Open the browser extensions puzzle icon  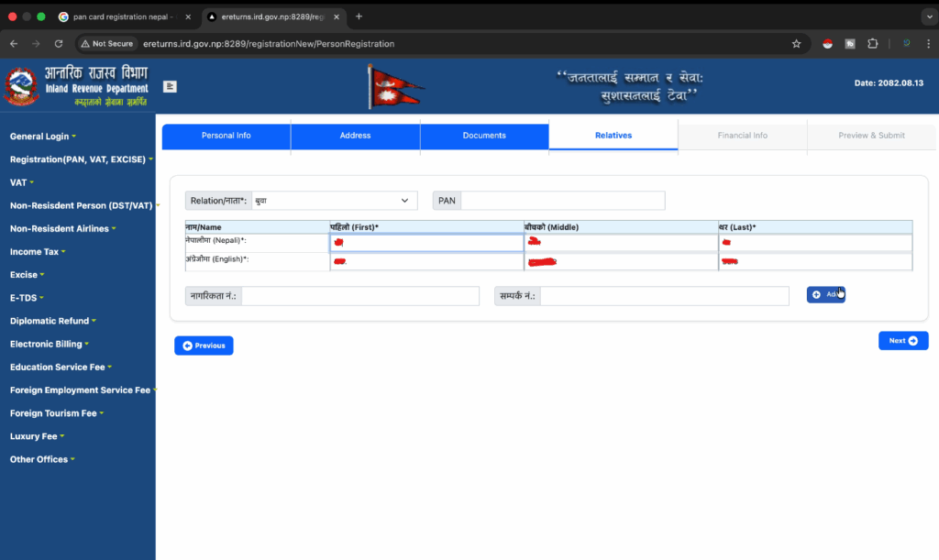coord(872,43)
